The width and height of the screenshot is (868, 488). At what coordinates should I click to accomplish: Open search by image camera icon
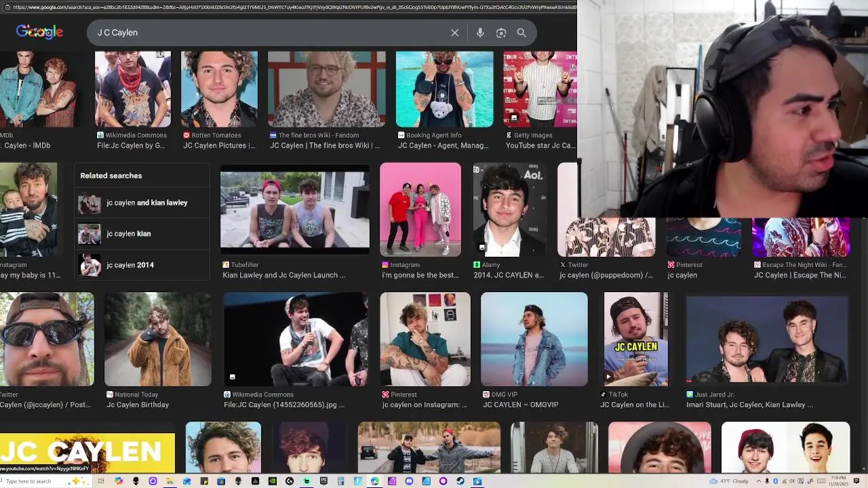501,33
